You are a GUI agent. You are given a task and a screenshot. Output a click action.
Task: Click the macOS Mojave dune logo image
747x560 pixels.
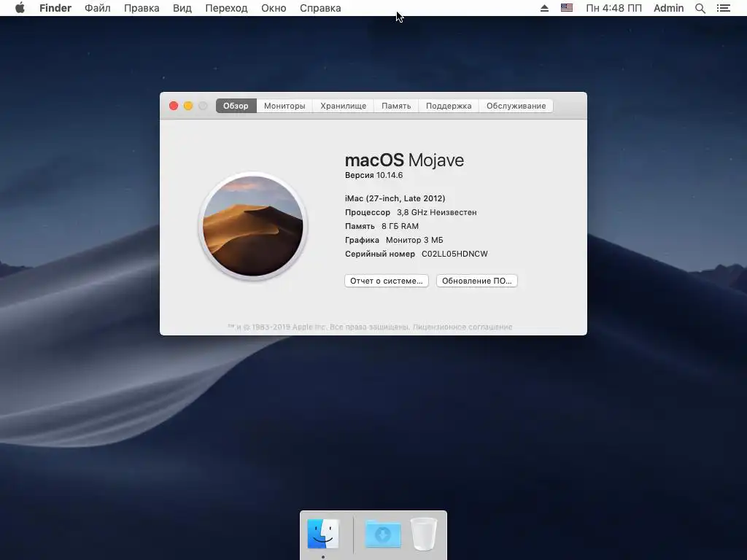coord(253,226)
